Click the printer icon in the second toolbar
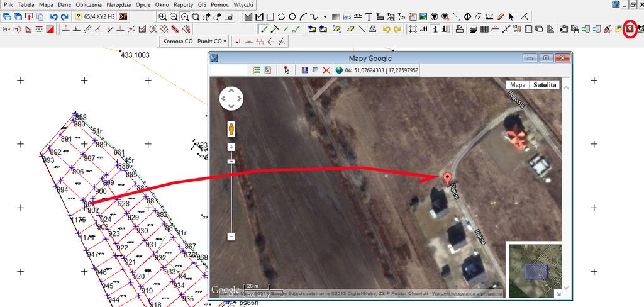The width and height of the screenshot is (644, 307). point(460,29)
